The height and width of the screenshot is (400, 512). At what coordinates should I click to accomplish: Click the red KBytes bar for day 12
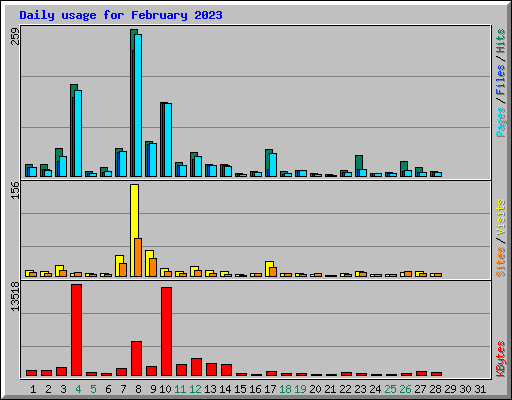tap(196, 367)
